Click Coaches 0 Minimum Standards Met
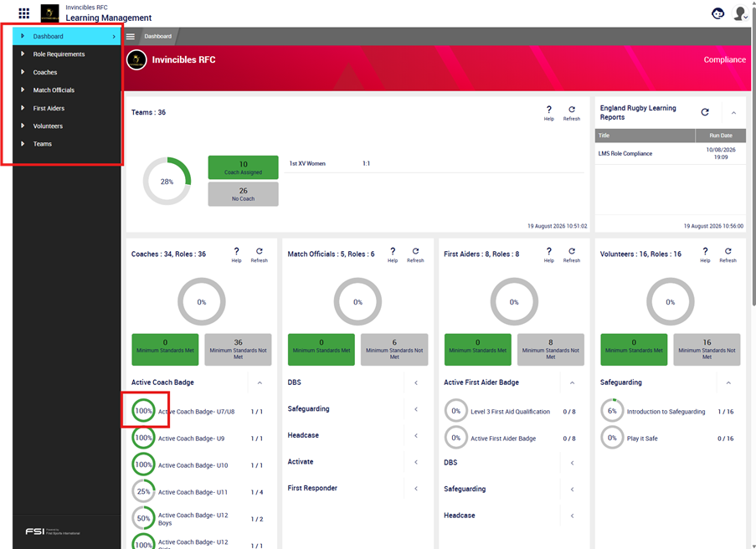The height and width of the screenshot is (549, 756). point(165,350)
